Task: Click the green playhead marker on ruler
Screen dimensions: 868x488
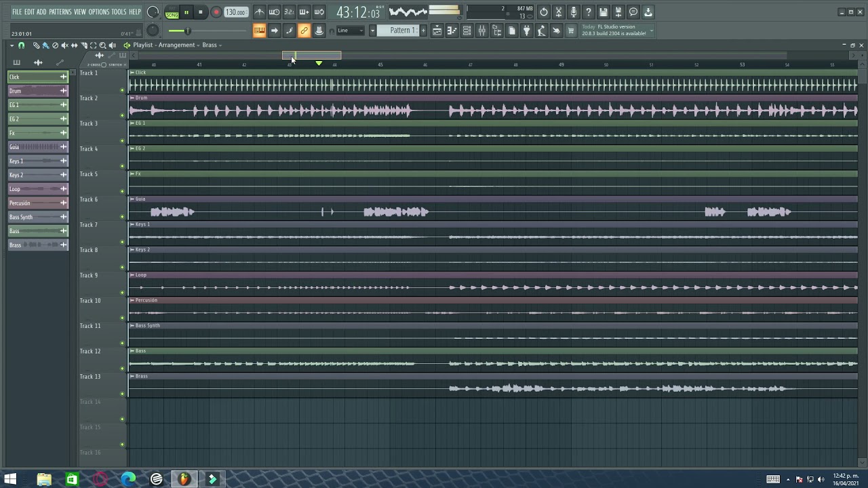Action: [x=319, y=63]
